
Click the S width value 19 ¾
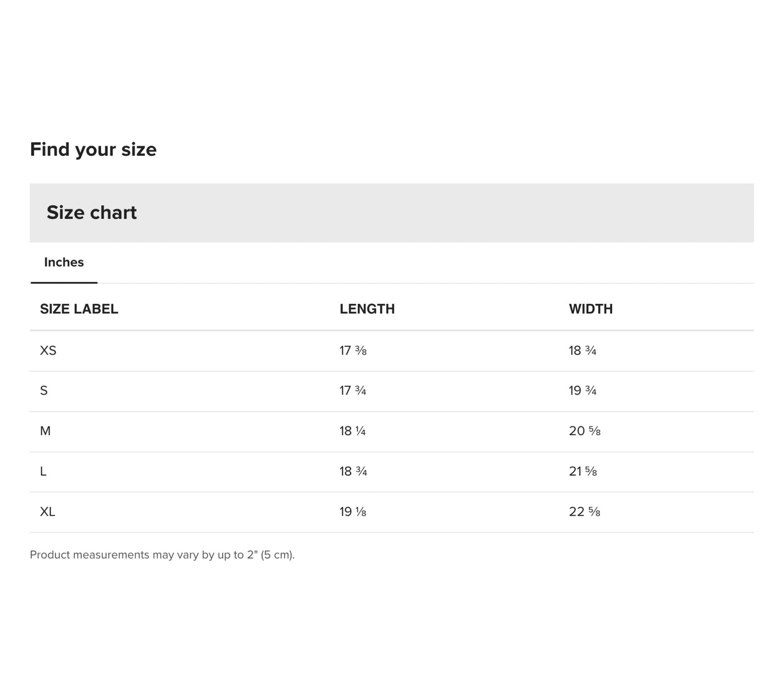pos(582,391)
